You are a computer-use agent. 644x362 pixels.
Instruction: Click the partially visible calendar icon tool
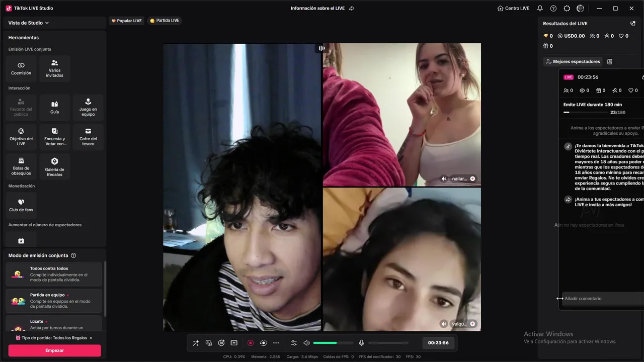21,241
